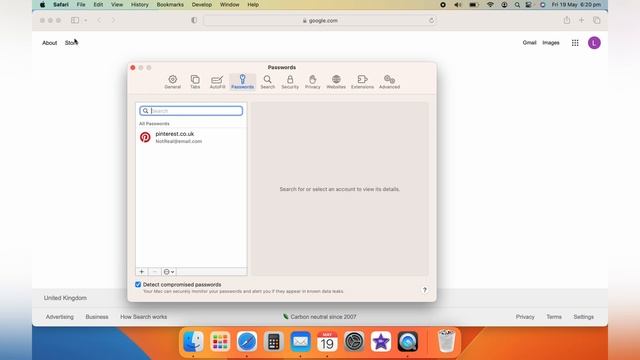Open the Images link
This screenshot has width=640, height=360.
tap(551, 42)
